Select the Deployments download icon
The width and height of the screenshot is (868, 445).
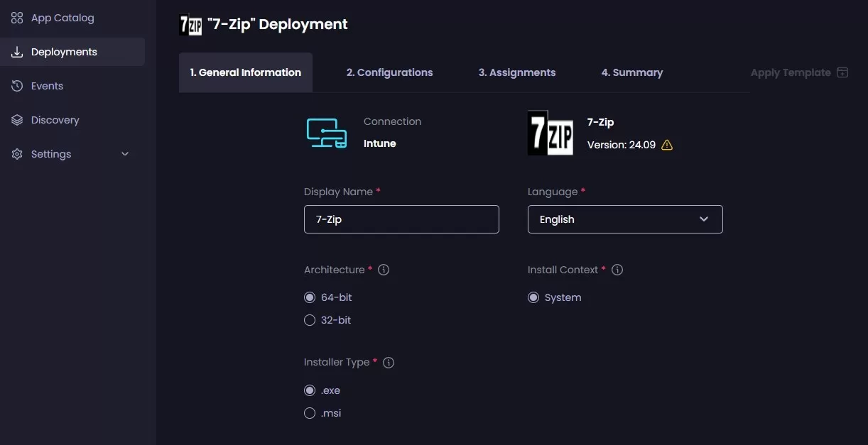point(16,51)
